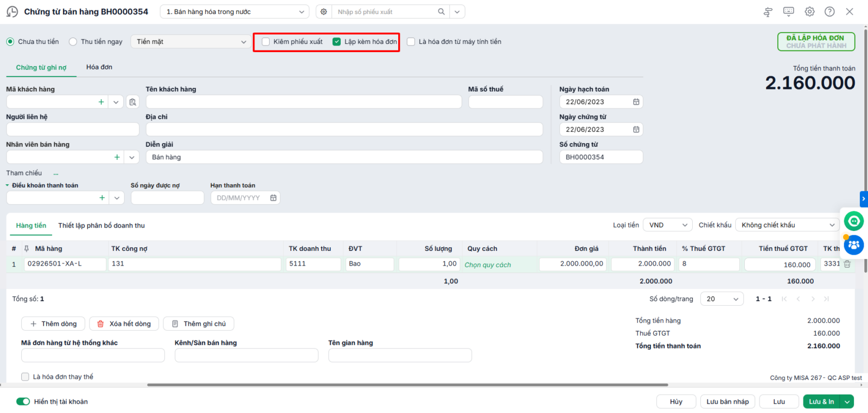The width and height of the screenshot is (868, 413).
Task: Open the customize layout icon in top bar
Action: tap(768, 12)
